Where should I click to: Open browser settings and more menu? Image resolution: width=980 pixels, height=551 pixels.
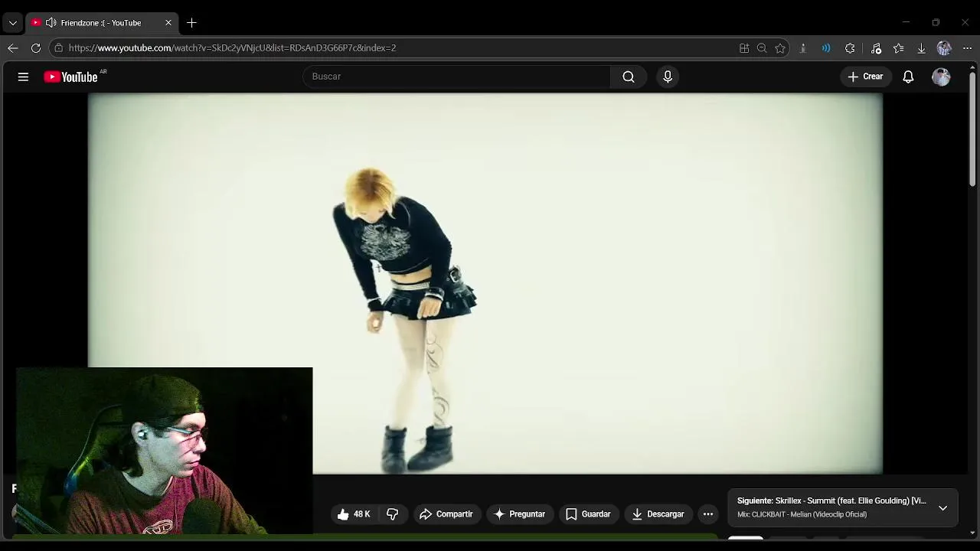[967, 48]
